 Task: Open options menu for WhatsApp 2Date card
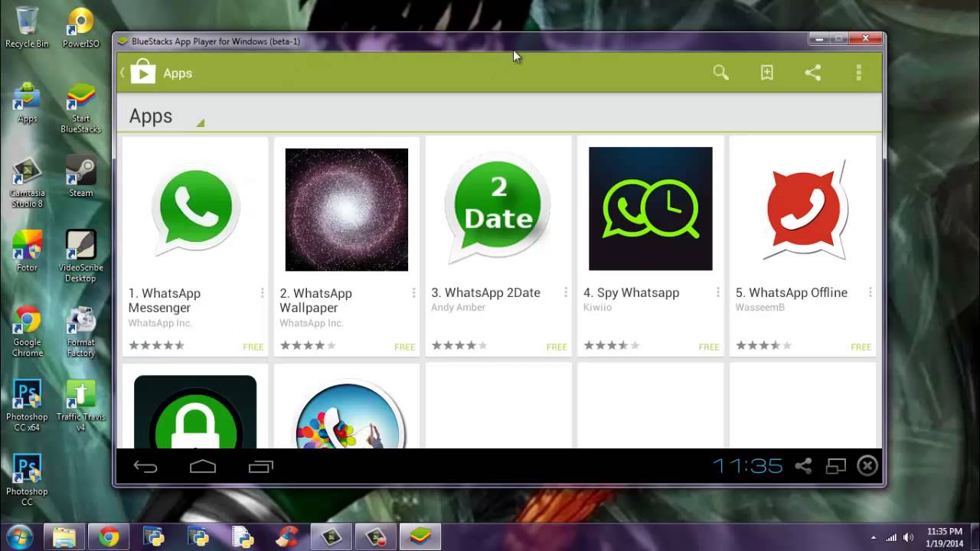coord(566,292)
